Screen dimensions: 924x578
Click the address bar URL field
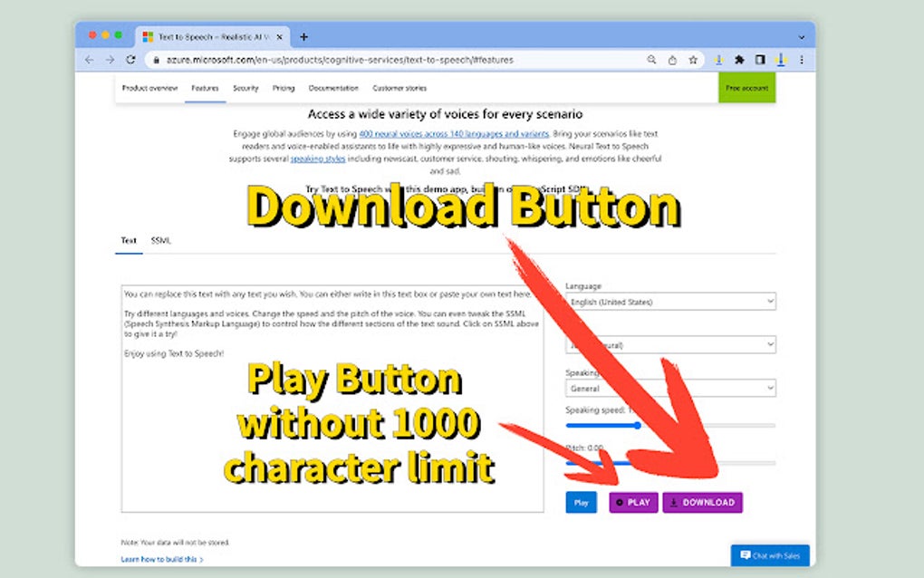(x=424, y=60)
